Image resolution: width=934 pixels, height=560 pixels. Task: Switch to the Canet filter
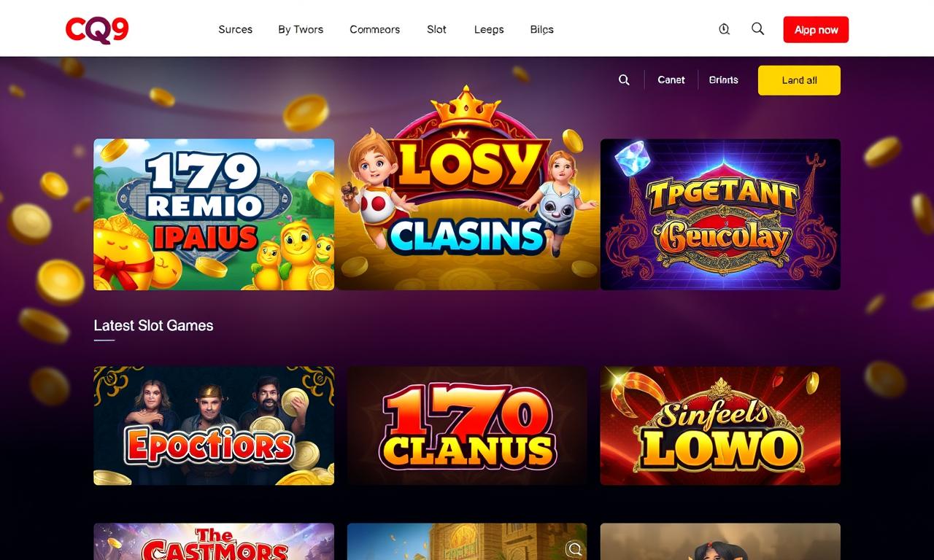pyautogui.click(x=671, y=80)
